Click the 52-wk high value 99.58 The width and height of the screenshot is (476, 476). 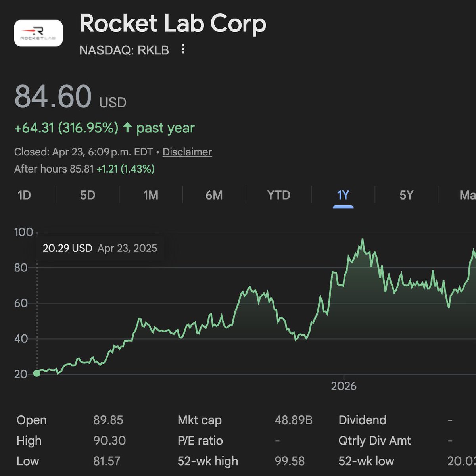tap(290, 461)
